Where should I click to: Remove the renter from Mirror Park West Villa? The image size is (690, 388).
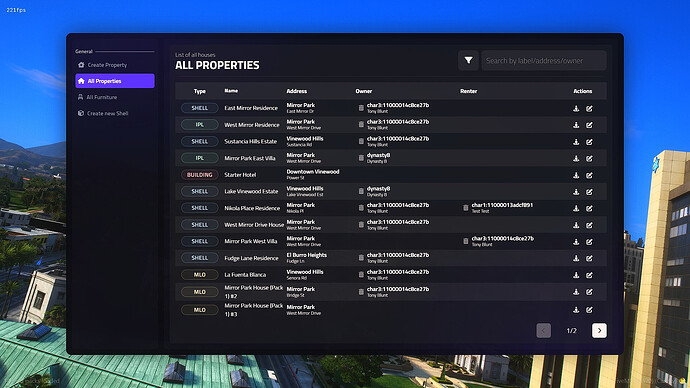pyautogui.click(x=466, y=241)
